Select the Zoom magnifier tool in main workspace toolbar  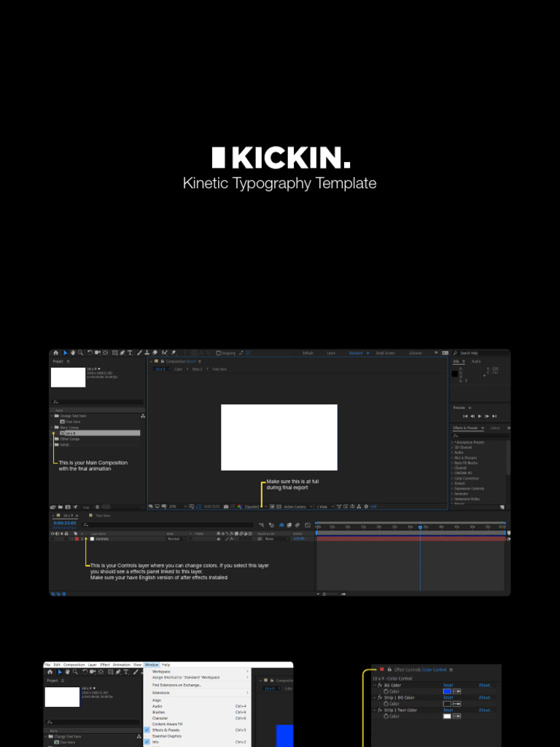tap(80, 353)
